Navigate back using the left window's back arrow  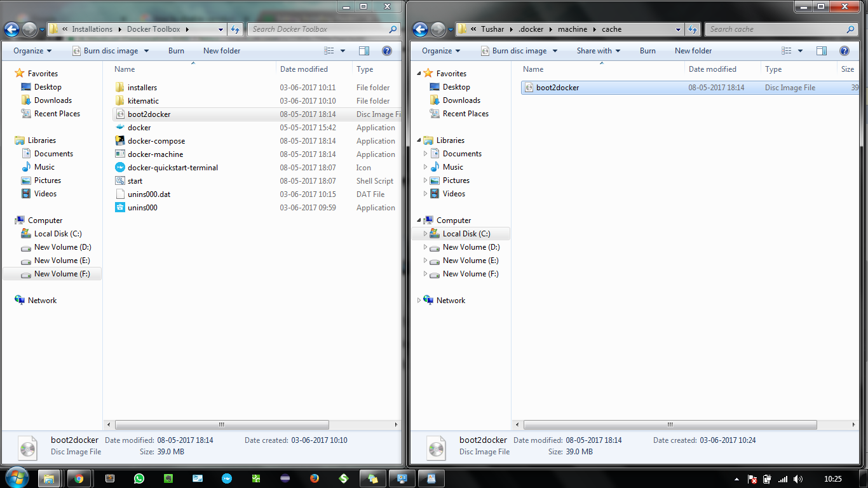pos(11,29)
